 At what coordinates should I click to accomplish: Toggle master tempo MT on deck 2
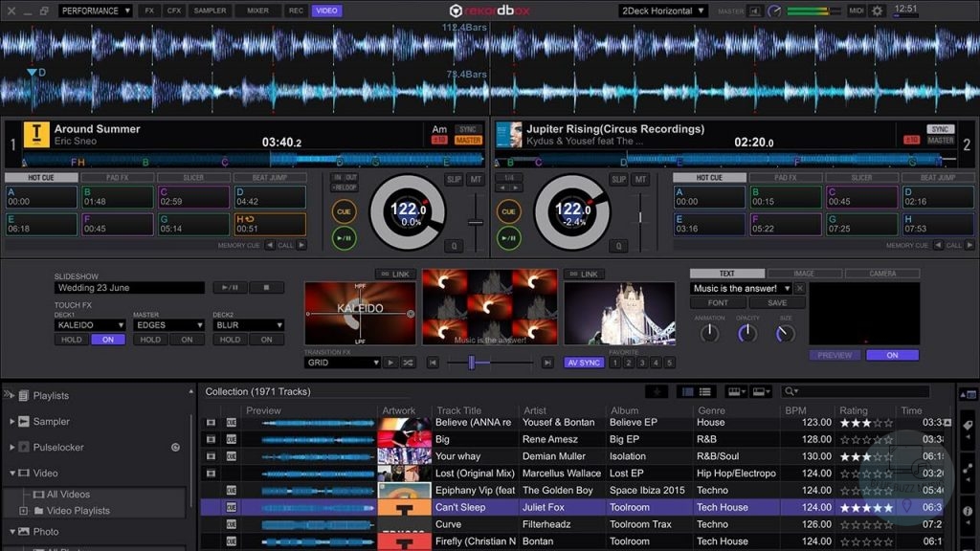coord(641,180)
